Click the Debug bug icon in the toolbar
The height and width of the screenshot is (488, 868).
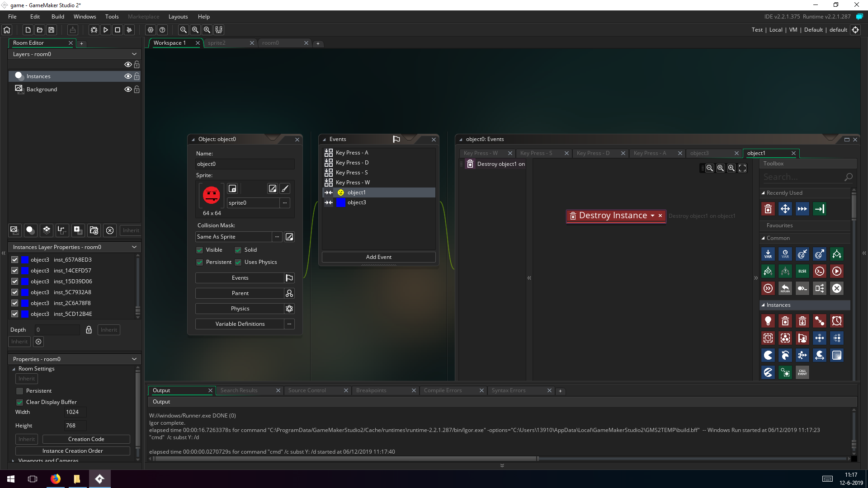[x=94, y=30]
